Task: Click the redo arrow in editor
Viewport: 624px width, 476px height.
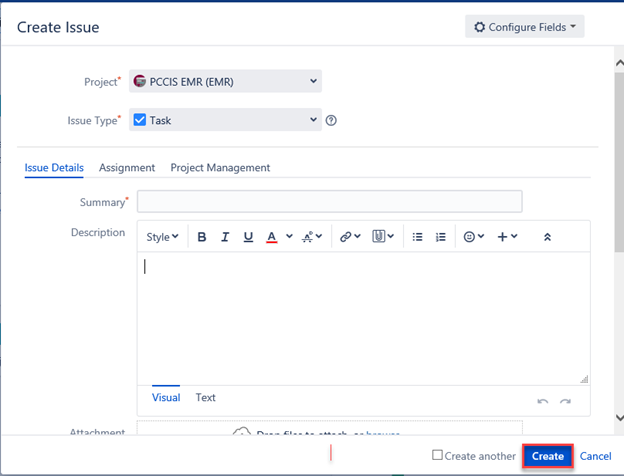Action: pos(565,402)
